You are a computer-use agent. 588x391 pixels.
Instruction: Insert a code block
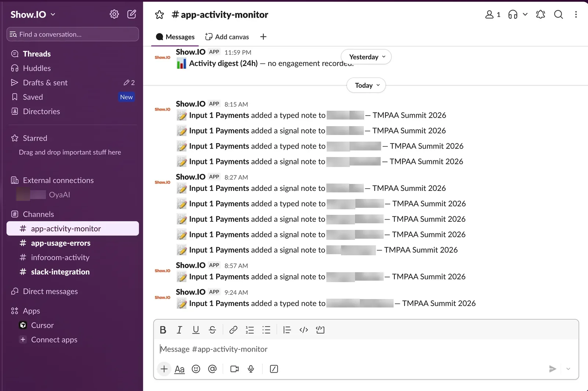[x=320, y=330]
